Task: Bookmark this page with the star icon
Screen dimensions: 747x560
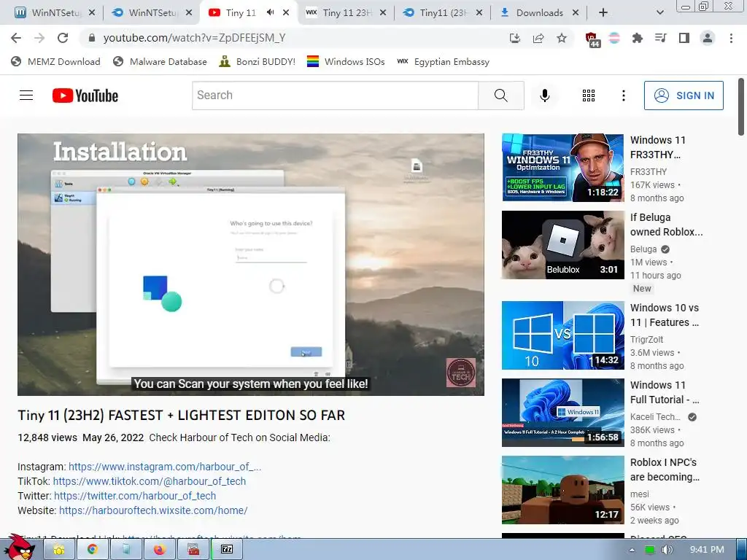Action: 562,38
